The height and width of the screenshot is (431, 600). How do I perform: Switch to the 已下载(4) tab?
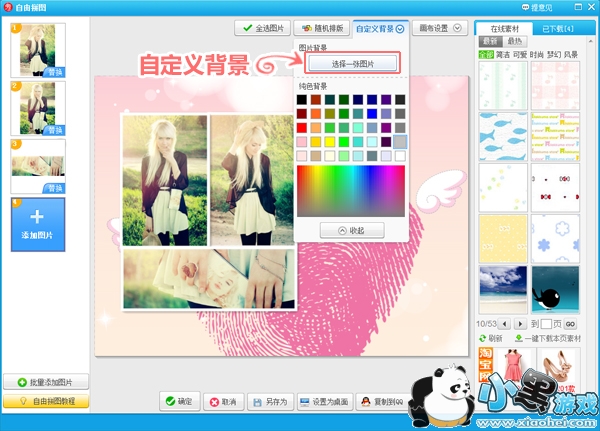click(x=558, y=29)
